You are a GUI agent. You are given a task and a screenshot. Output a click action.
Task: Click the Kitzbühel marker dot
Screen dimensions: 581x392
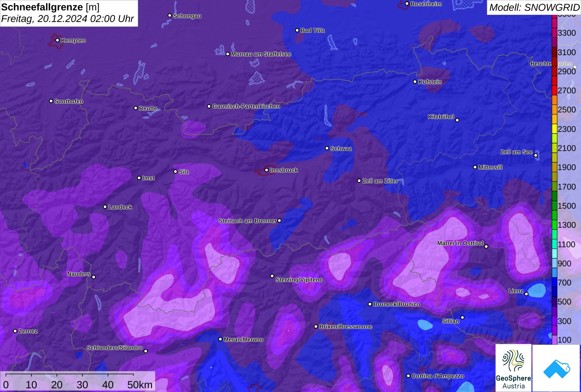457,120
